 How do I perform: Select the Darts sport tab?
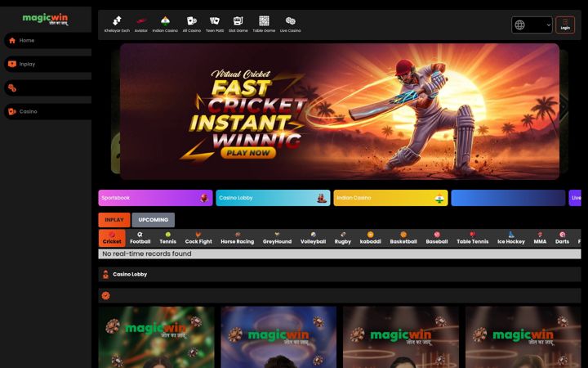tap(562, 238)
